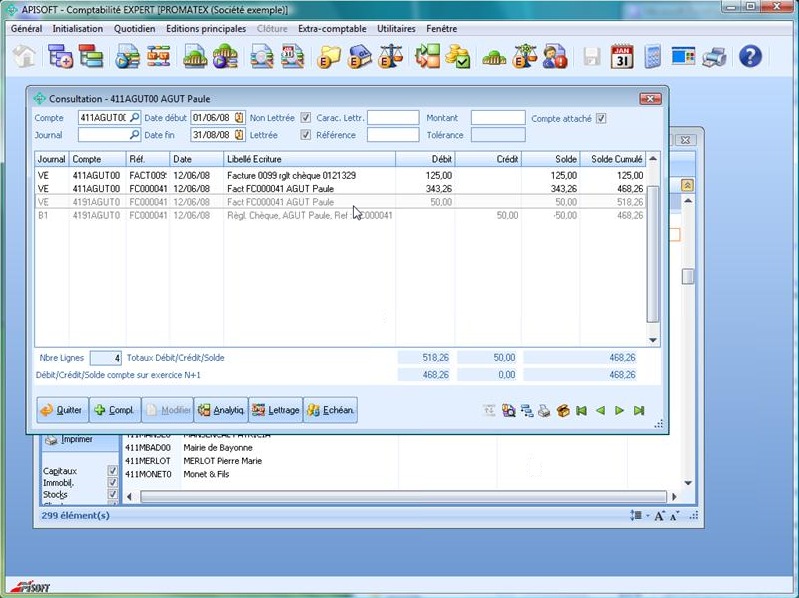
Task: Open the Général menu
Action: [26, 29]
